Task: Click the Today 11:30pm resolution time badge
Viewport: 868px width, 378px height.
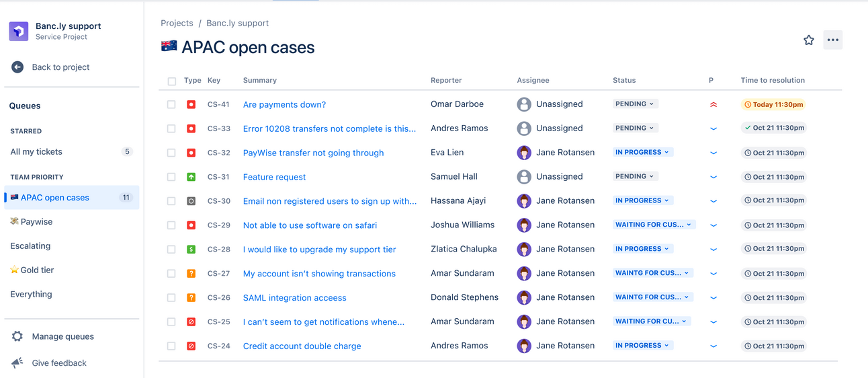Action: 773,104
